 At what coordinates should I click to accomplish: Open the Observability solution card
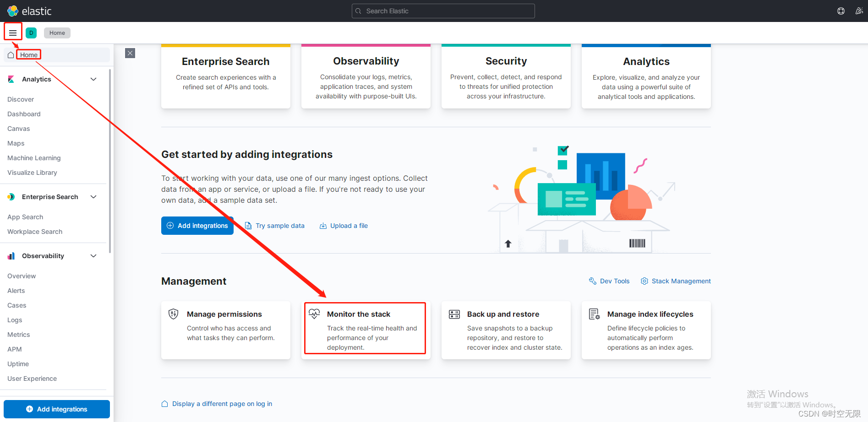366,76
